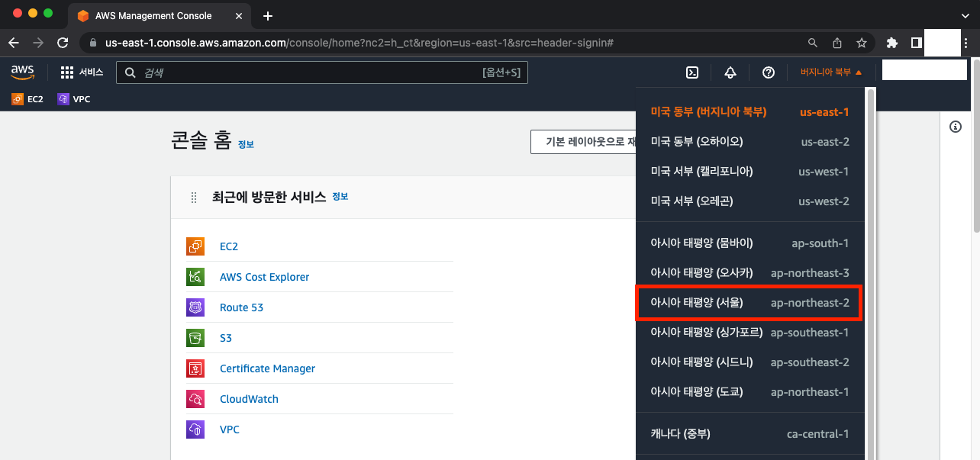Image resolution: width=980 pixels, height=460 pixels.
Task: Click the Route 53 service icon
Action: click(x=195, y=307)
